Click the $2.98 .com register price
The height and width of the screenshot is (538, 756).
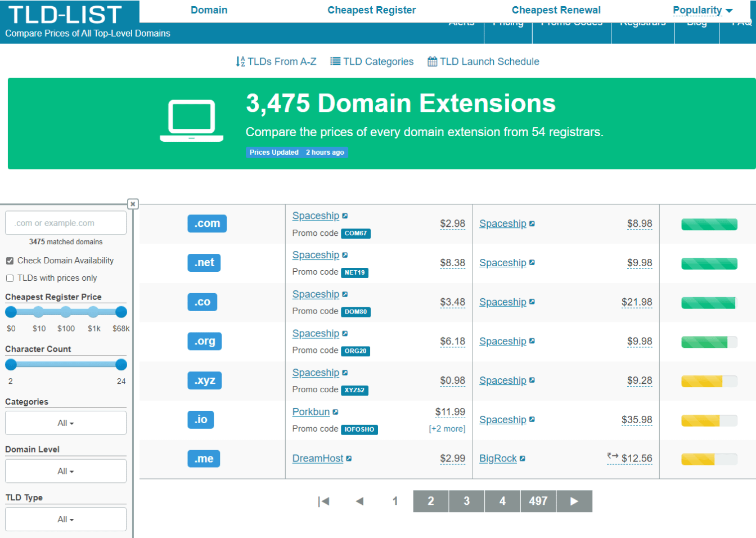coord(453,224)
